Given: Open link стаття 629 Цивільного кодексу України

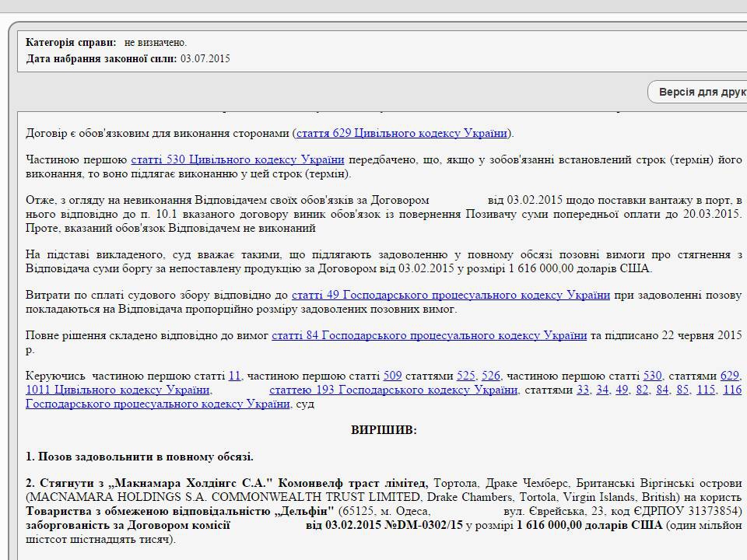Looking at the screenshot, I should point(402,133).
